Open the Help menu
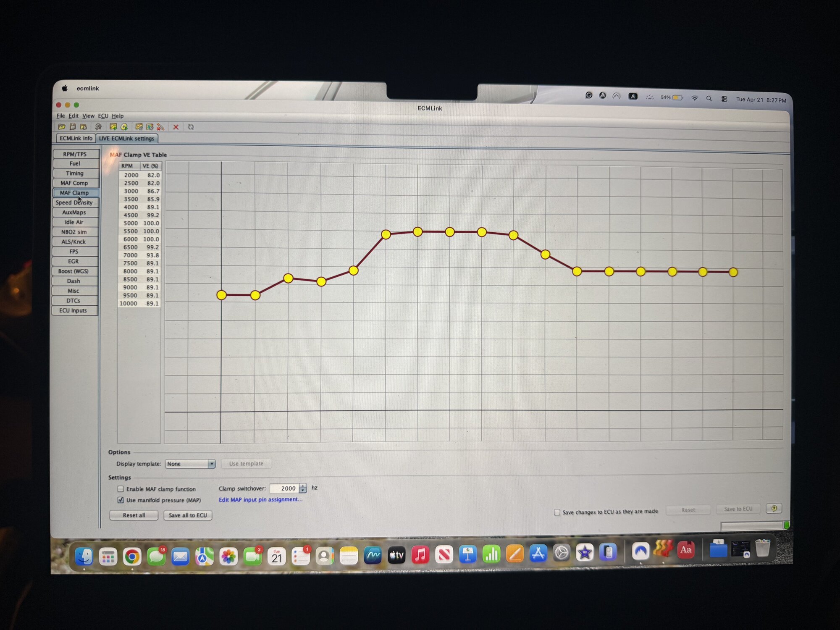This screenshot has height=630, width=840. 118,116
